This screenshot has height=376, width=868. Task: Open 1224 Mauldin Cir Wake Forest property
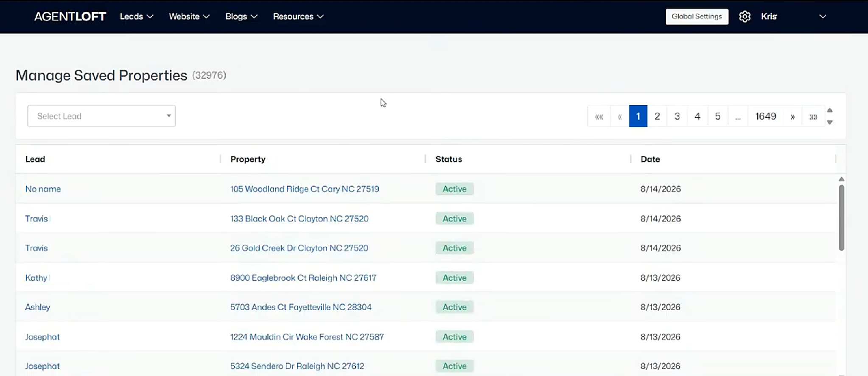click(x=307, y=337)
